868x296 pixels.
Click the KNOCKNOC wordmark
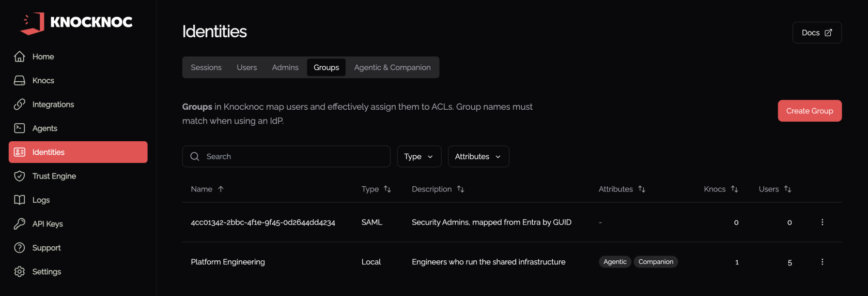(x=91, y=22)
